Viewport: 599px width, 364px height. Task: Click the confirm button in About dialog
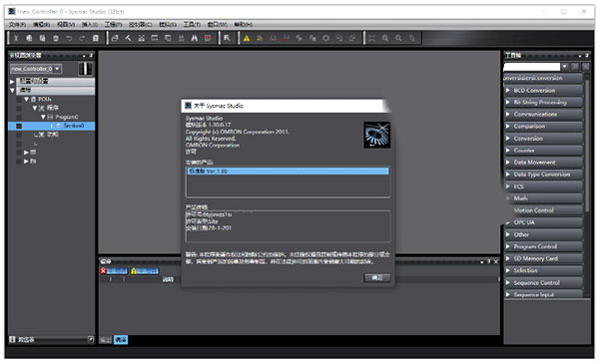coord(377,278)
